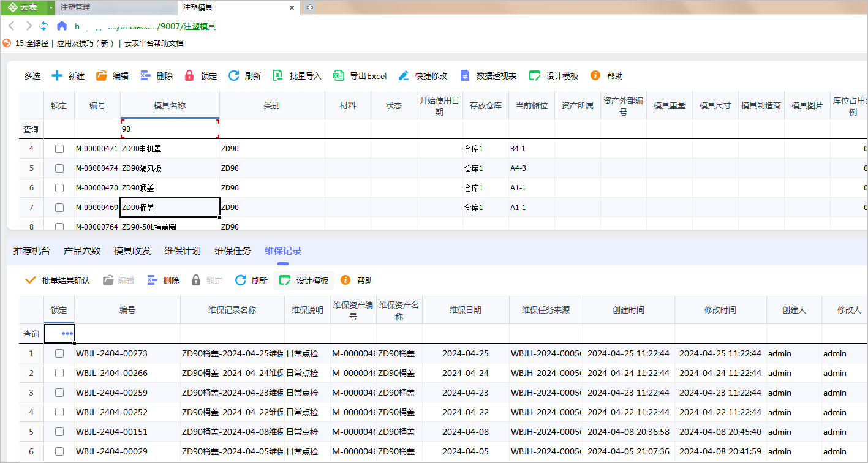The image size is (868, 463).
Task: Switch to 维保计划 tab
Action: (181, 251)
